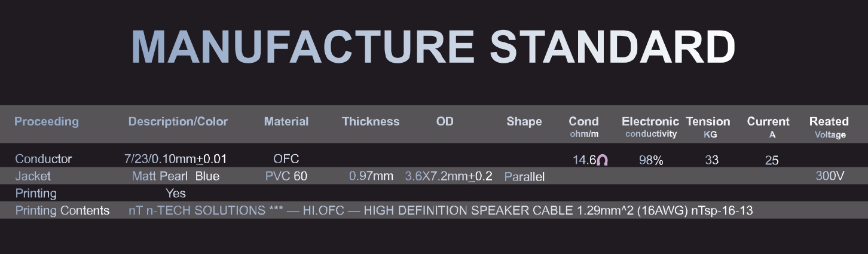Select the Parallel shape value
The image size is (868, 254).
tap(524, 177)
